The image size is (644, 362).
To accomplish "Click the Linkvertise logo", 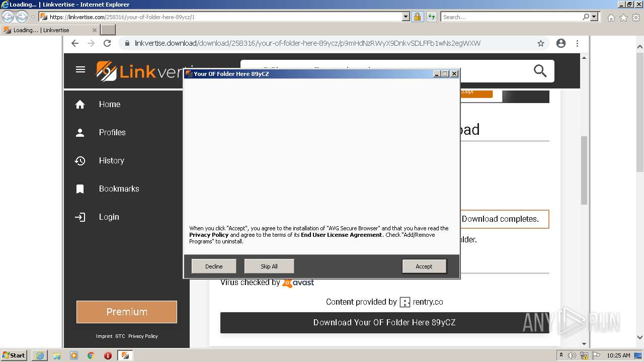I will pos(140,71).
